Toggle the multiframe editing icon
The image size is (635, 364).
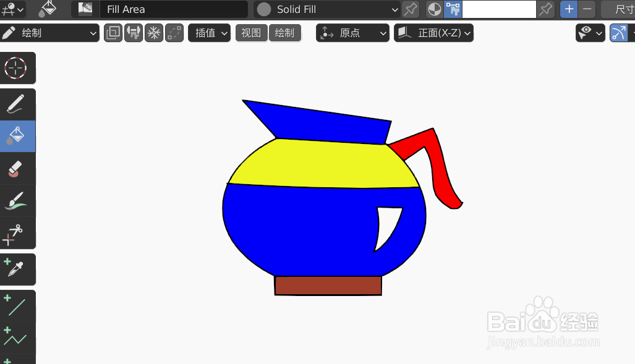[x=113, y=33]
